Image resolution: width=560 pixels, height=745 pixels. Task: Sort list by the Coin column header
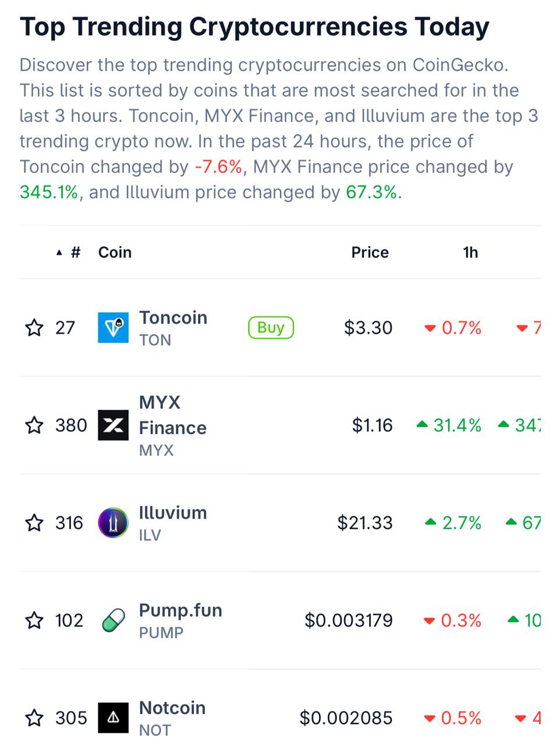pyautogui.click(x=115, y=253)
